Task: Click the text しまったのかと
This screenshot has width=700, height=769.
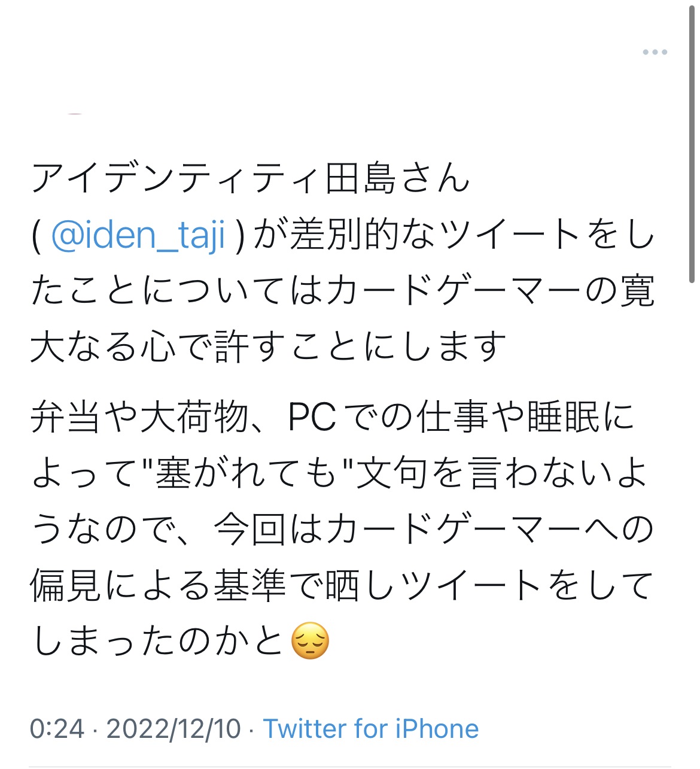Action: [158, 642]
